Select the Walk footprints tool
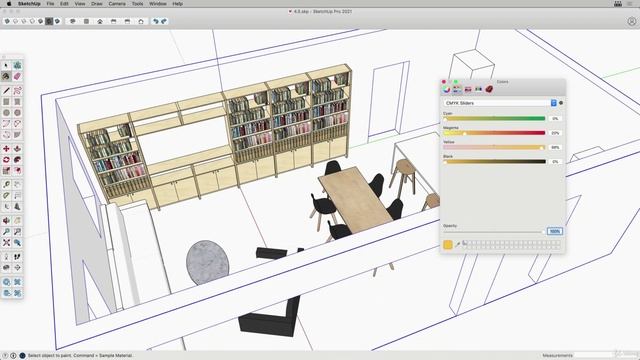Screen dimensions: 640x360 17,257
